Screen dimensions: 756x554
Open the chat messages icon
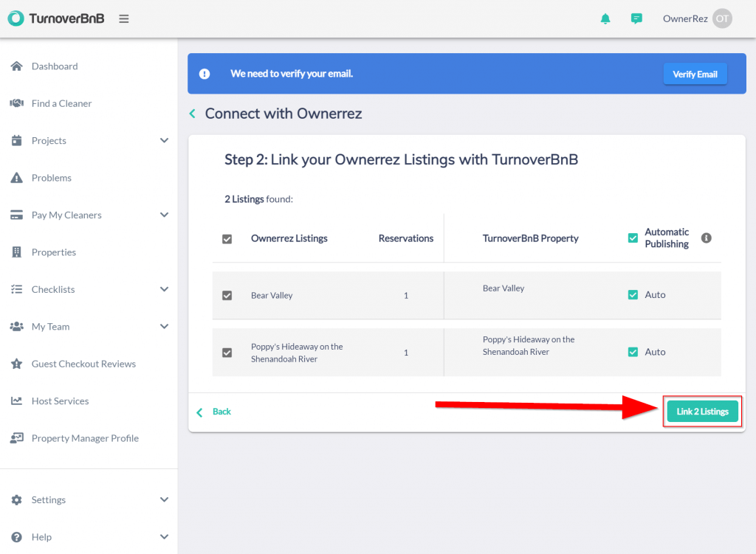click(636, 18)
